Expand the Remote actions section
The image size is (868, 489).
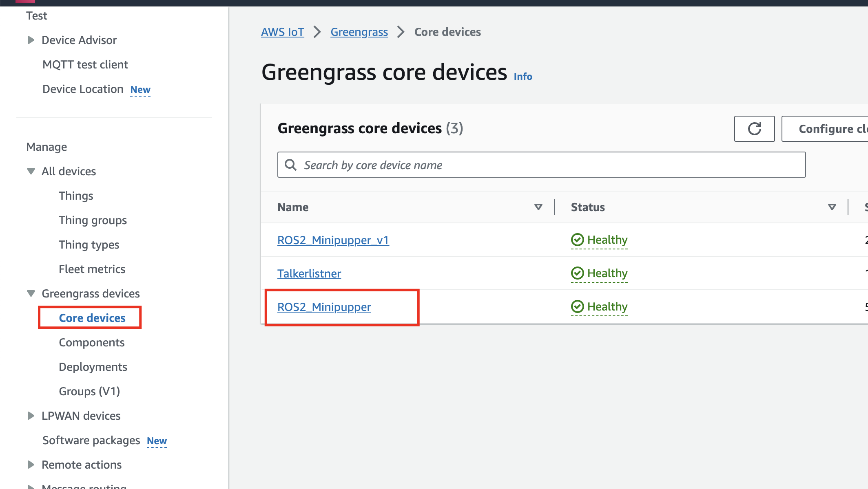[x=31, y=465]
